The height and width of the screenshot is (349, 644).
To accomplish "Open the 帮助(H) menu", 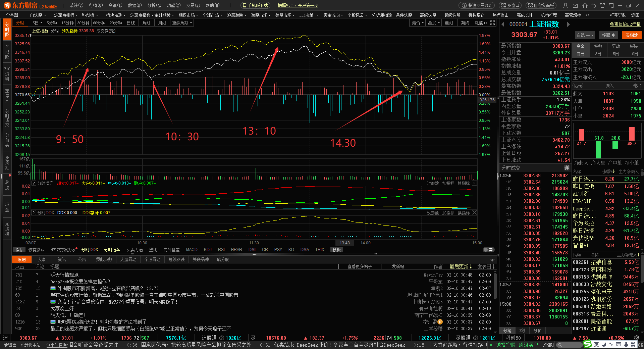I will pos(212,5).
